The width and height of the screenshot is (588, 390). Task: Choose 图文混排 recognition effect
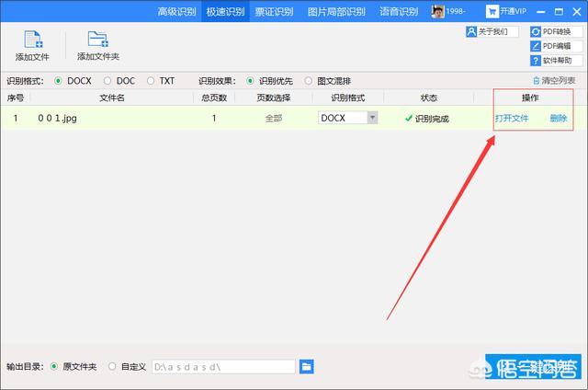[308, 81]
